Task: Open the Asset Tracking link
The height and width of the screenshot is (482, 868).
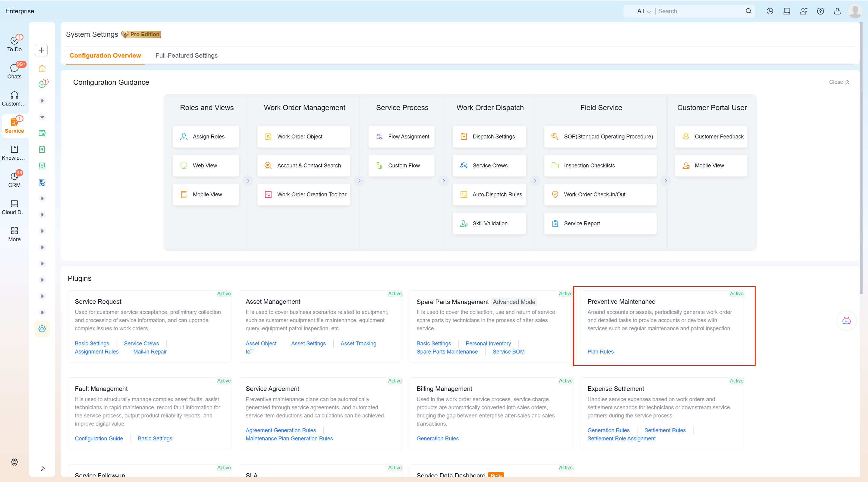Action: coord(358,343)
